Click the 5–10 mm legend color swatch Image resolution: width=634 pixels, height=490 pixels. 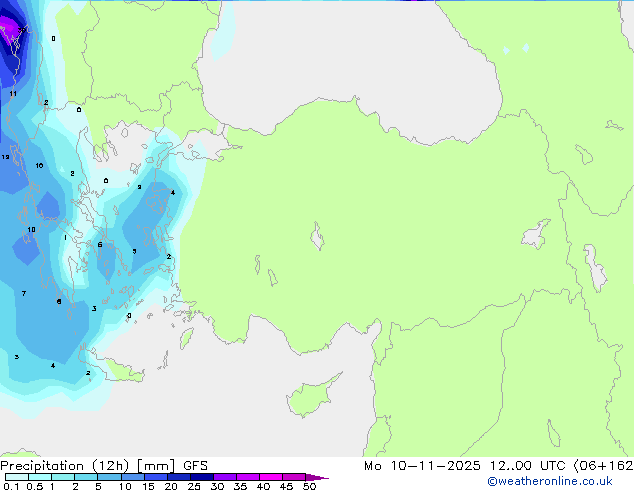[x=110, y=477]
